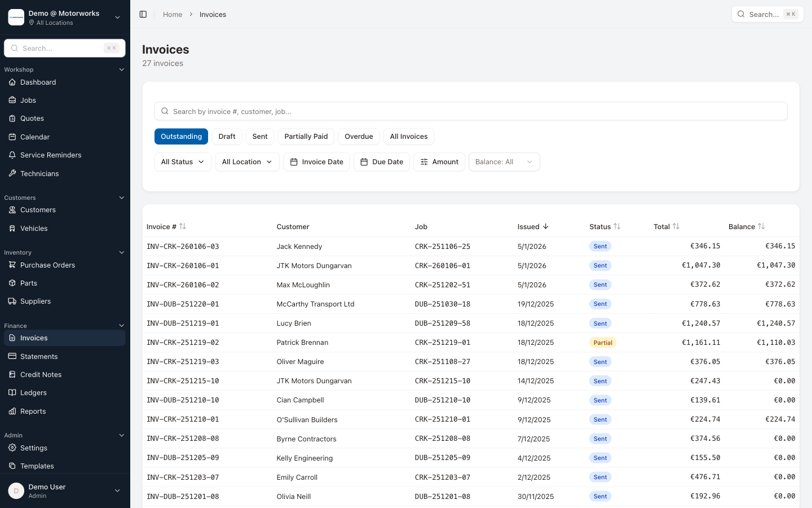
Task: Open Purchase Orders from Inventory
Action: (x=47, y=265)
